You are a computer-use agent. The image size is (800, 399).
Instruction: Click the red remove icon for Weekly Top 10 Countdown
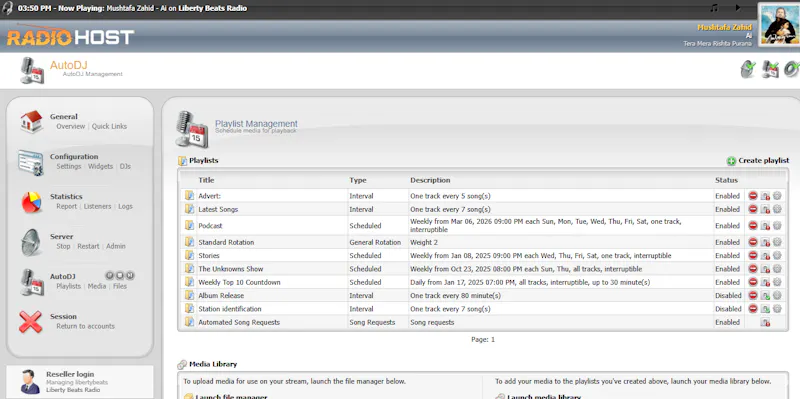[753, 282]
